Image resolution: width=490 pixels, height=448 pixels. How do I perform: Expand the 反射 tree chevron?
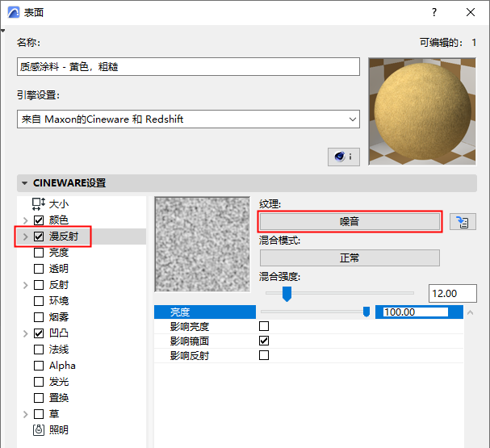[x=26, y=285]
